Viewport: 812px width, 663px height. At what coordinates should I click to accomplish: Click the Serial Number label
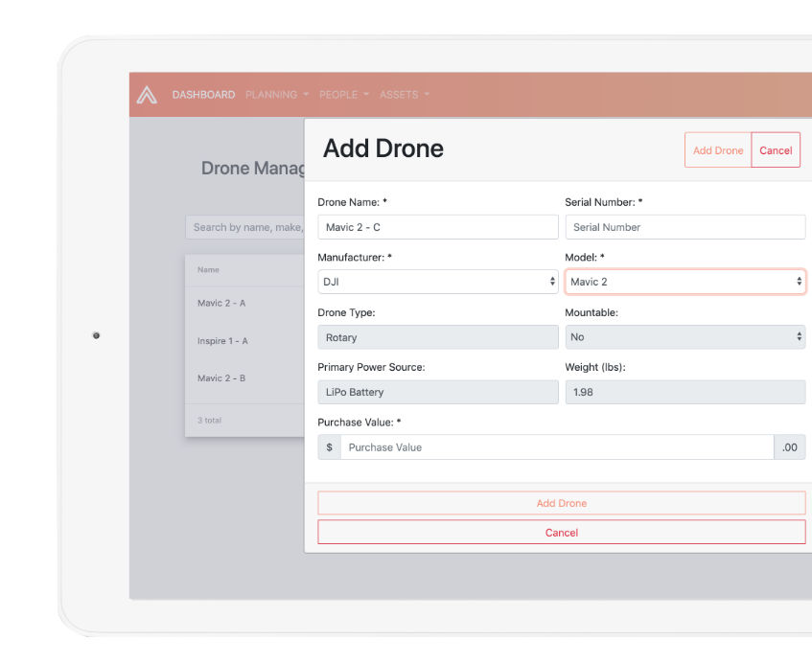pos(603,202)
